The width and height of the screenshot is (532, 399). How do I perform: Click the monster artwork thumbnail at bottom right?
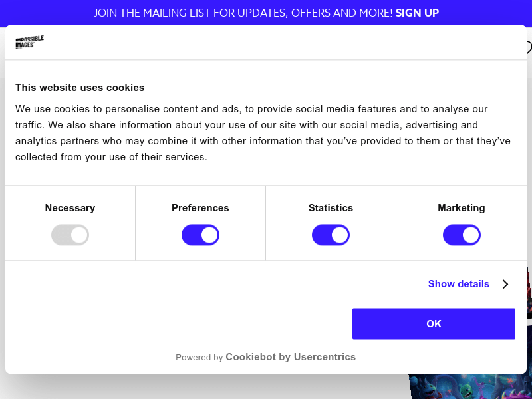coord(470,387)
